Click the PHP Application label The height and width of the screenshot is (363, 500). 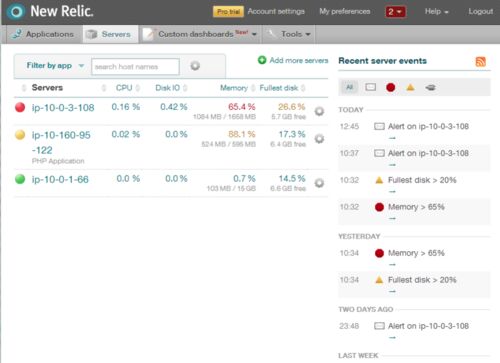click(58, 161)
